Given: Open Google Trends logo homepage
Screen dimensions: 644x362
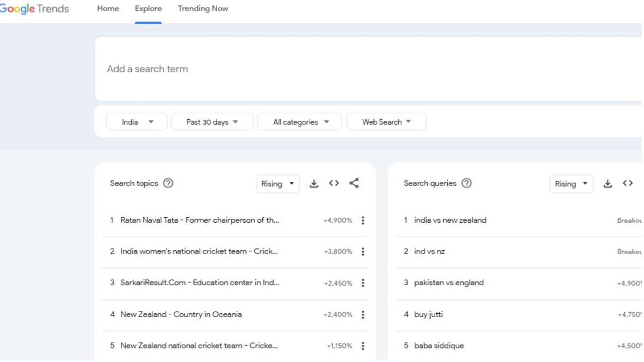Looking at the screenshot, I should click(34, 9).
